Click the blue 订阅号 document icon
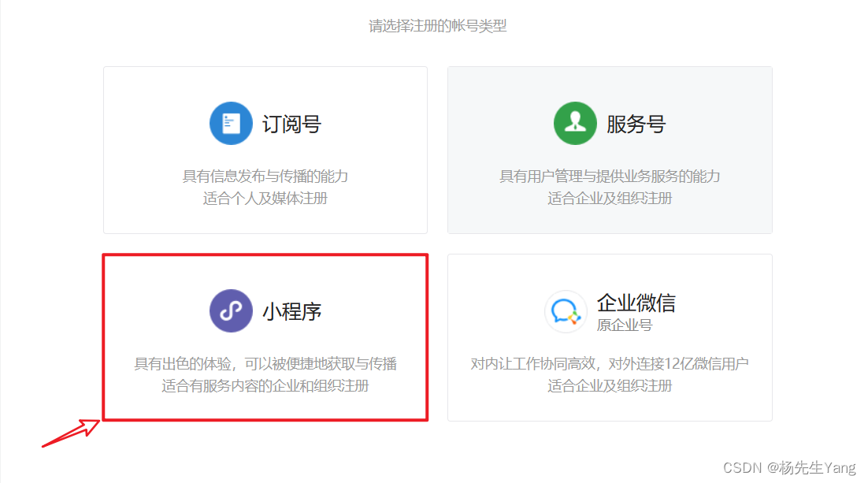The image size is (868, 483). click(x=231, y=123)
